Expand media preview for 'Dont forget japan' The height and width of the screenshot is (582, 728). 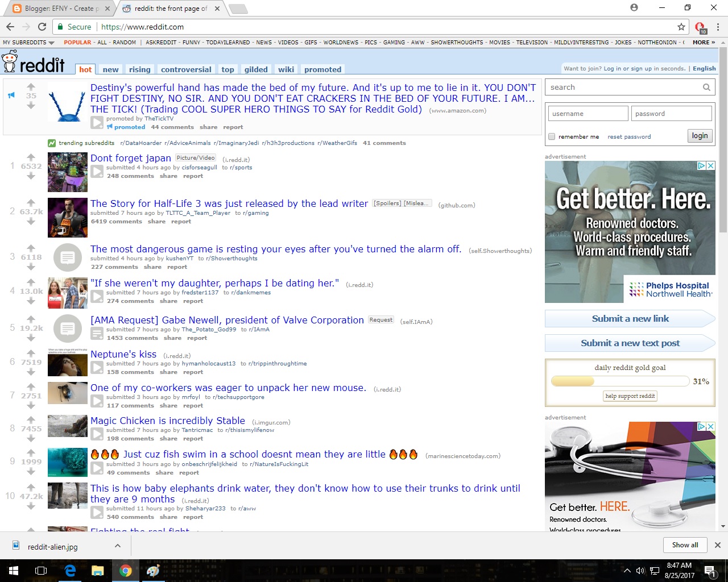click(x=97, y=171)
